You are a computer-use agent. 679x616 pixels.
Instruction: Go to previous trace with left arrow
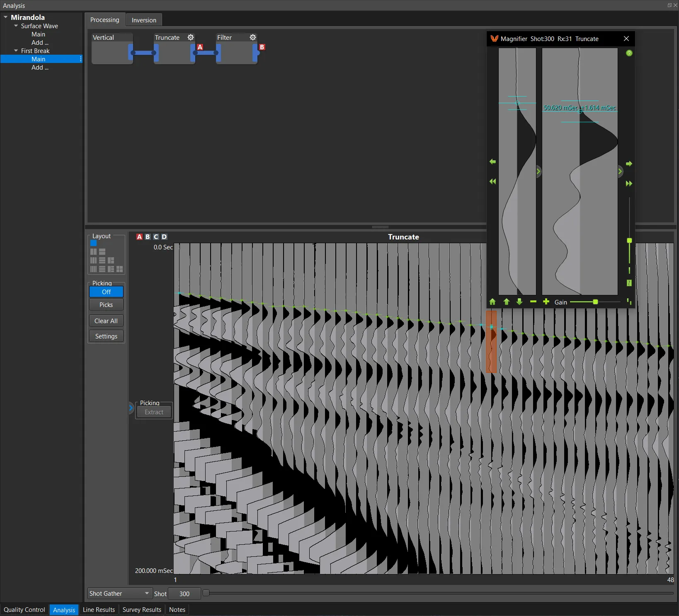492,162
